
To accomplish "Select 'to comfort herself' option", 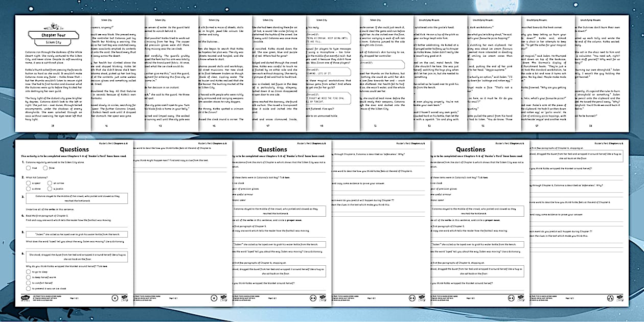I will point(28,283).
